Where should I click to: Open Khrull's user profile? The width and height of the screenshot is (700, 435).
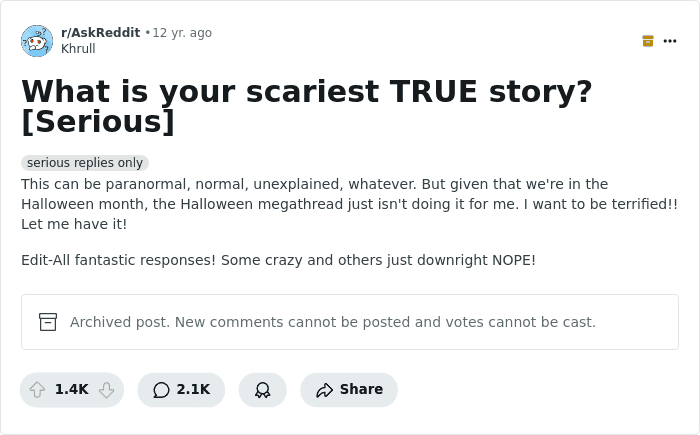click(78, 48)
